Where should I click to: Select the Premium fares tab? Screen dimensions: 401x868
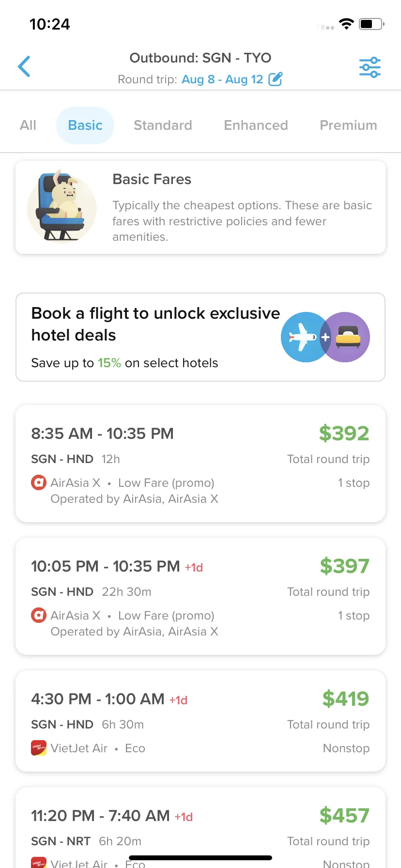coord(348,125)
